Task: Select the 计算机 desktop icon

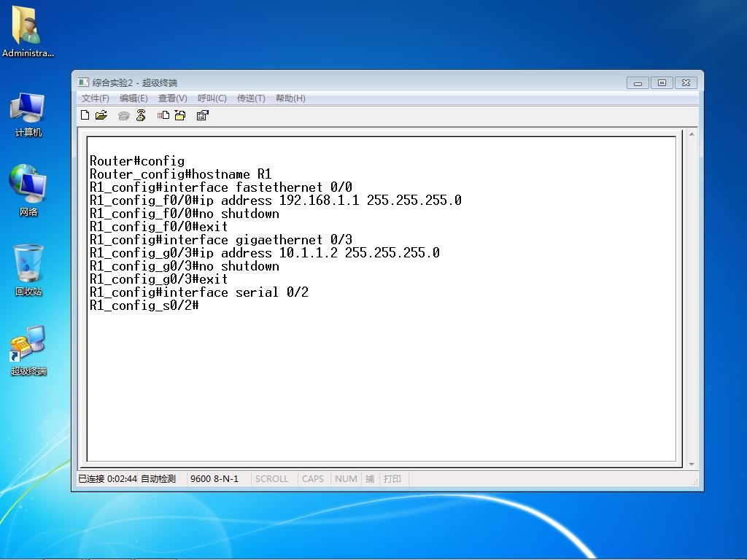Action: tap(28, 114)
